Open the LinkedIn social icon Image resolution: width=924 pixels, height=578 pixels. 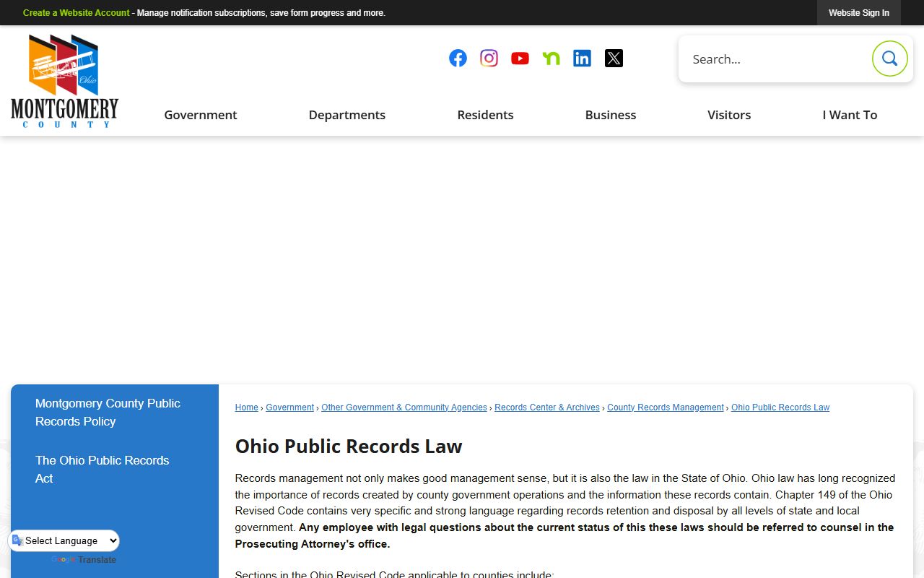point(582,59)
